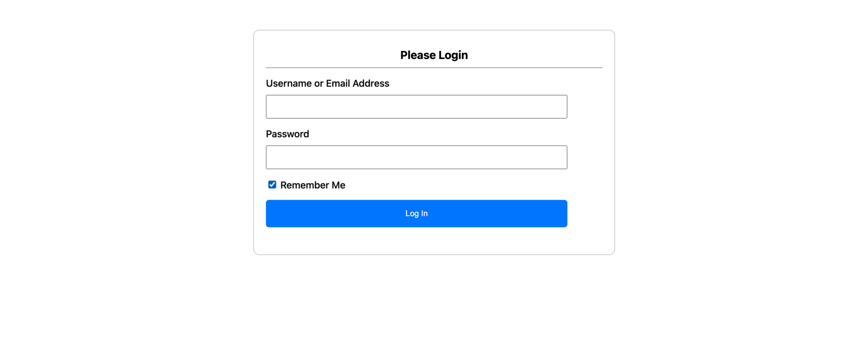
Task: Click the Username or Email Address input field
Action: point(416,107)
